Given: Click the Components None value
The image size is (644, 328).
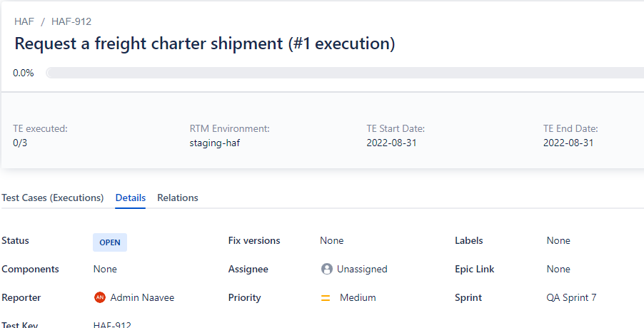Looking at the screenshot, I should (x=105, y=269).
